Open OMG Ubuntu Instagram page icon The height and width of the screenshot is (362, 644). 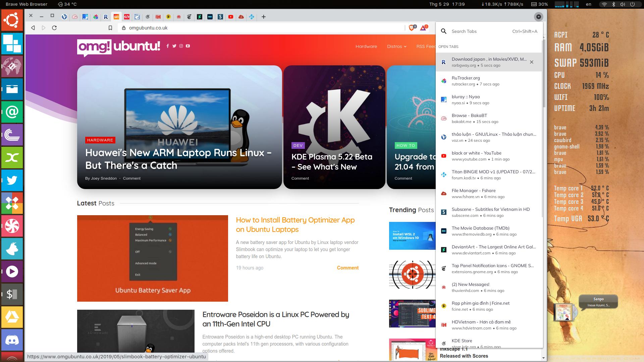[x=181, y=46]
